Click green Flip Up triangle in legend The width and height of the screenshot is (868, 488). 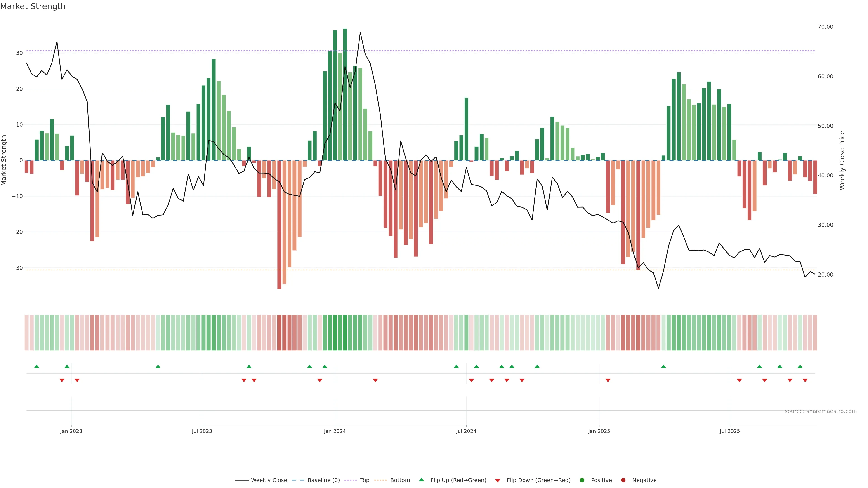421,480
